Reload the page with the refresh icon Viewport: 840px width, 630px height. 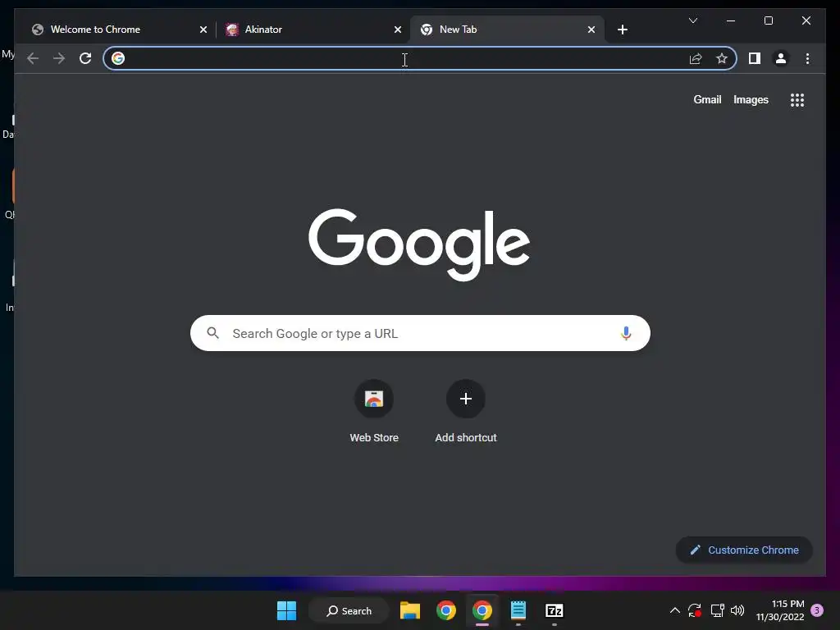click(85, 58)
